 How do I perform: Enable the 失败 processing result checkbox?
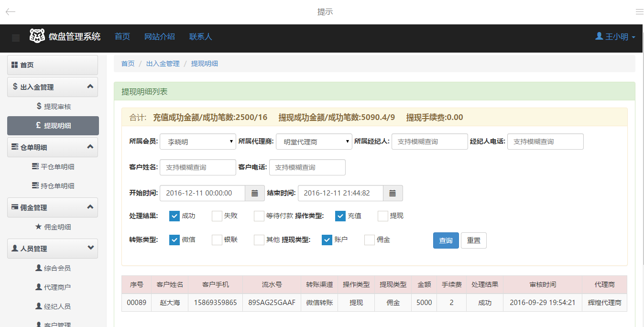tap(216, 216)
